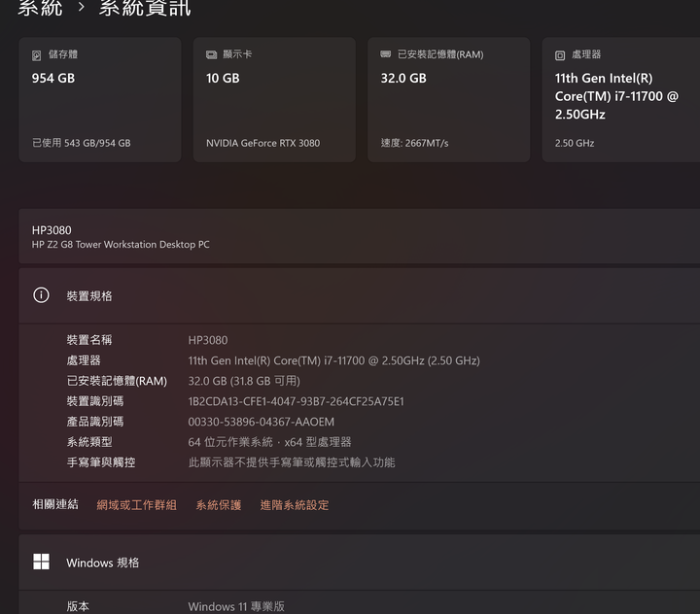Click the breadcrumb chevron arrow after 系統
Image resolution: width=700 pixels, height=614 pixels.
tap(82, 9)
